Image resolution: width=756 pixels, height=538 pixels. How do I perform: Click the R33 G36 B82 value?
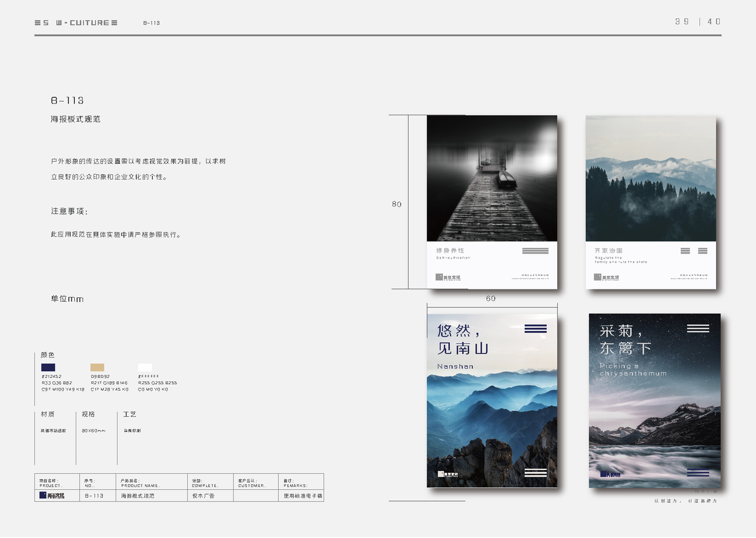coord(57,383)
